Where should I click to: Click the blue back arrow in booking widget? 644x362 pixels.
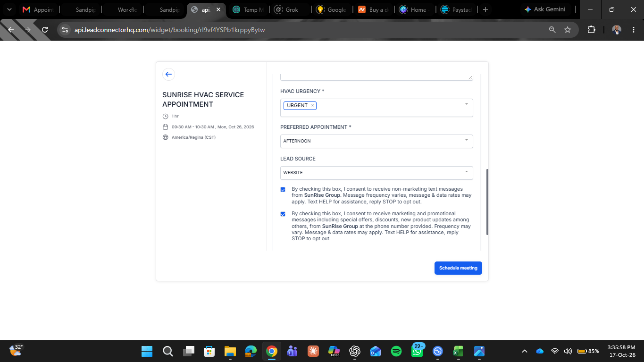[168, 74]
